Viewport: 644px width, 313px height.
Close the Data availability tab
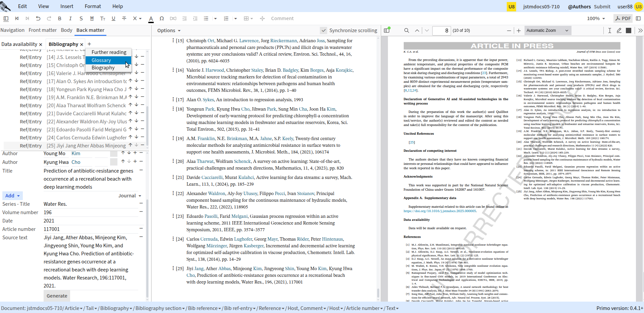pos(41,45)
